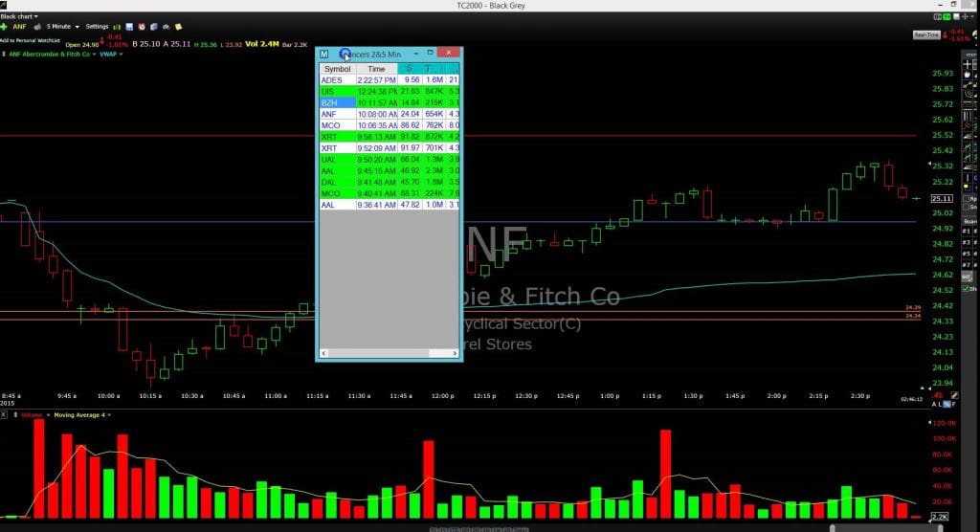This screenshot has width=980, height=532.
Task: Select the AAL 9:36:41 AM scanner row
Action: pyautogui.click(x=390, y=205)
